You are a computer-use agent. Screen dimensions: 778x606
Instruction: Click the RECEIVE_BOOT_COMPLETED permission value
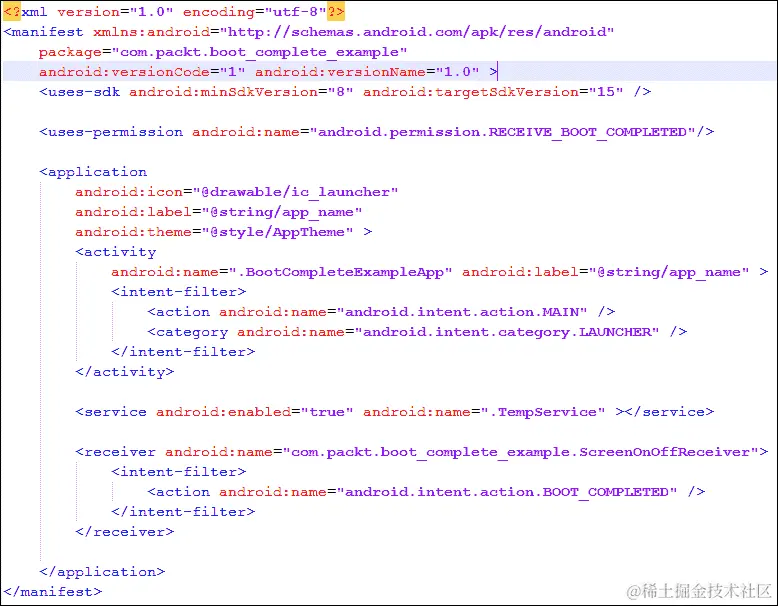tap(502, 132)
